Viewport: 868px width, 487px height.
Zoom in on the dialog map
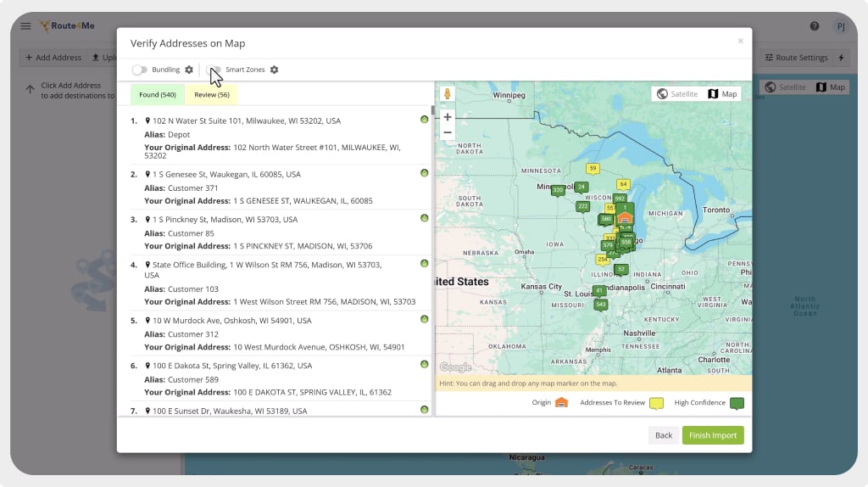coord(448,117)
